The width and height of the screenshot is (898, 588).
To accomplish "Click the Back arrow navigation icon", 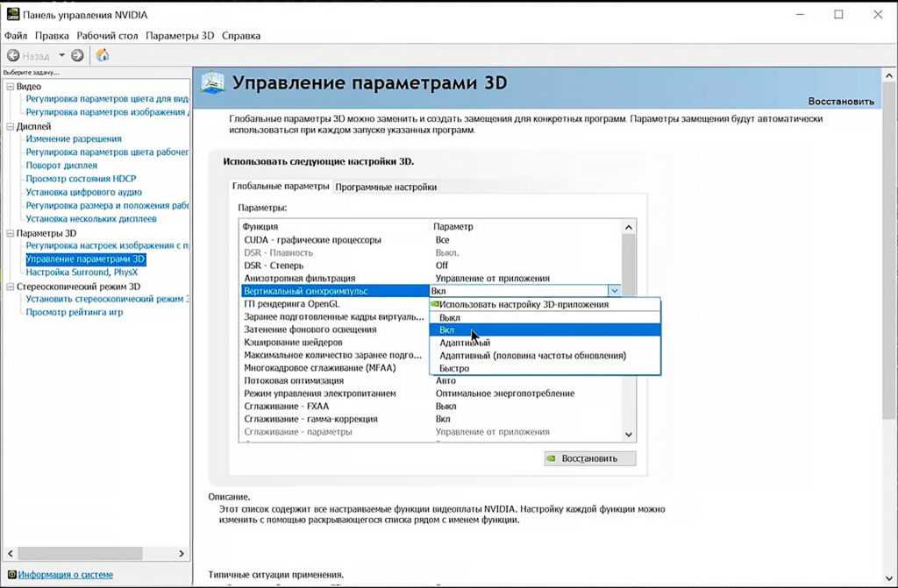I will 13,55.
